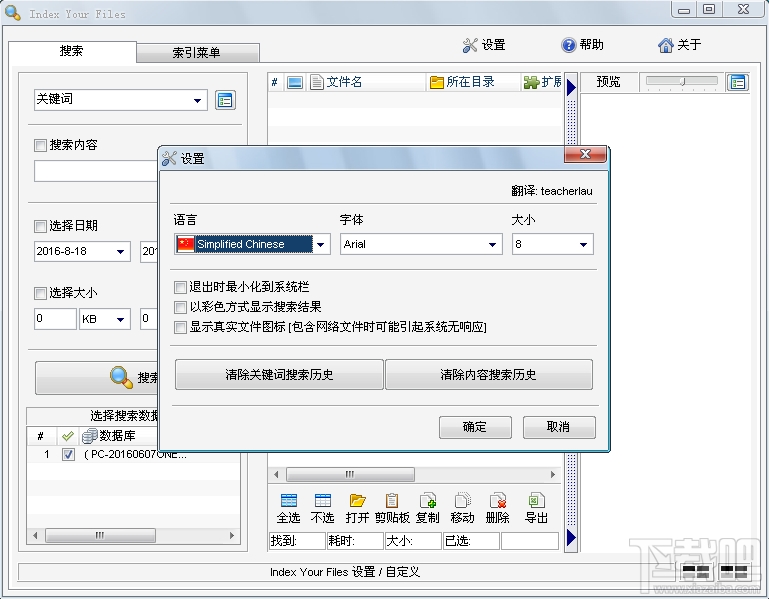The image size is (769, 599).
Task: Click the magnifier 搜索 search button
Action: [x=97, y=377]
